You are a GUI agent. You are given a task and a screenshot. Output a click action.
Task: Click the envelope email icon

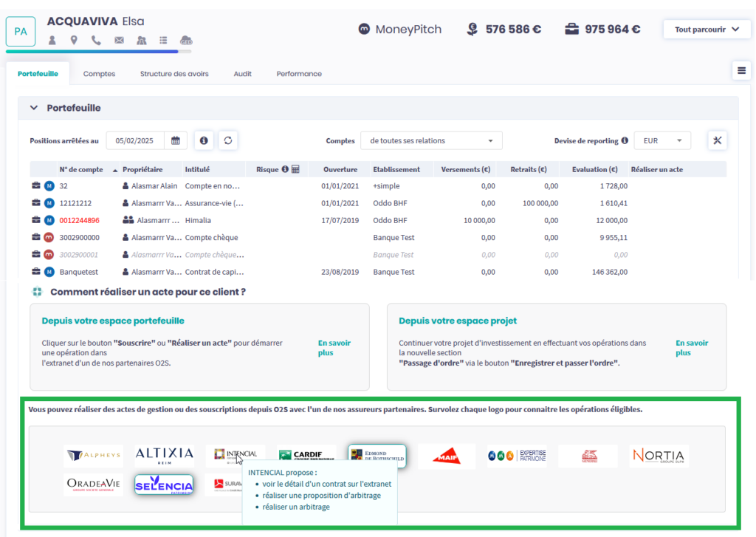tap(119, 40)
